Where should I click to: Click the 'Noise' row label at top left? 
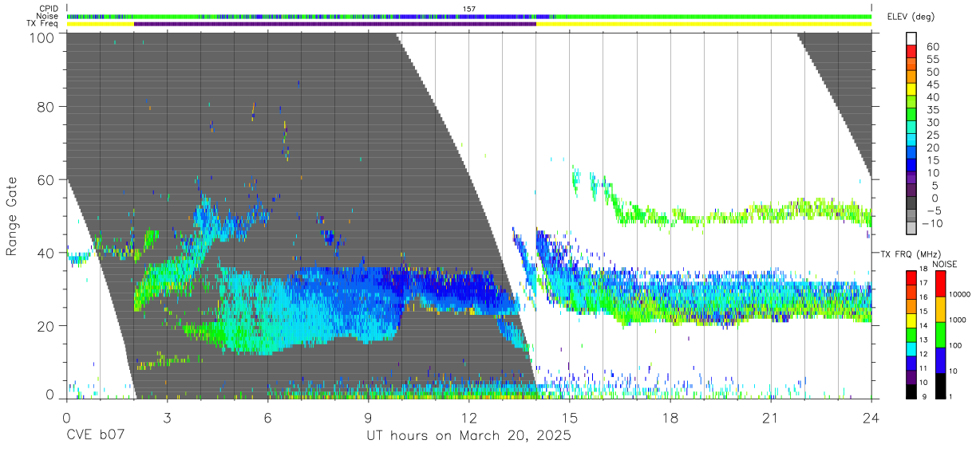point(48,16)
